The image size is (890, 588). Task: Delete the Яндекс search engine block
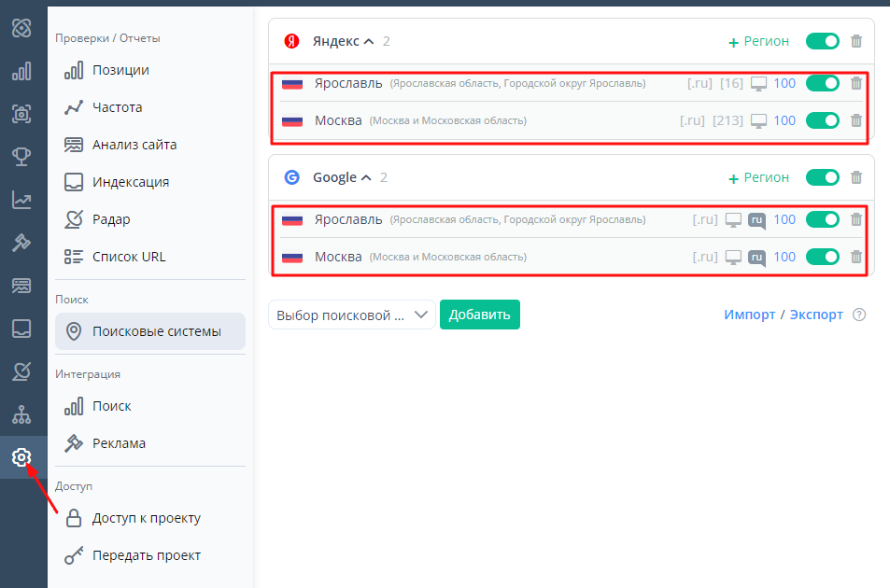[856, 41]
